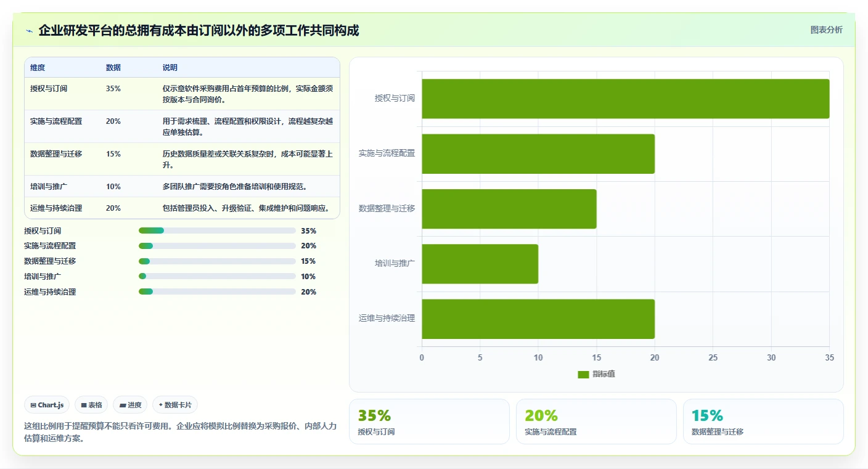This screenshot has width=868, height=469.
Task: Click the 数据整理与迁移 progress bar
Action: (x=217, y=261)
